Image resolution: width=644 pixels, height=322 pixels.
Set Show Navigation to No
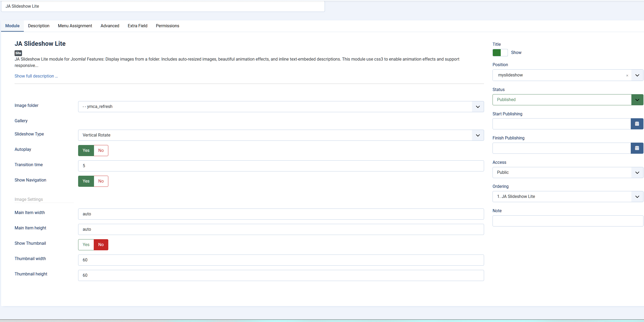(101, 181)
